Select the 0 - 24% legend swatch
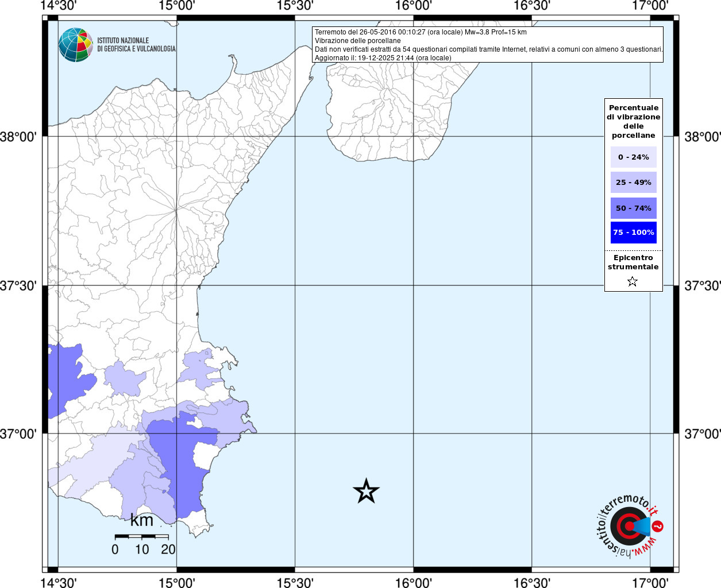The image size is (721, 588). tap(633, 157)
